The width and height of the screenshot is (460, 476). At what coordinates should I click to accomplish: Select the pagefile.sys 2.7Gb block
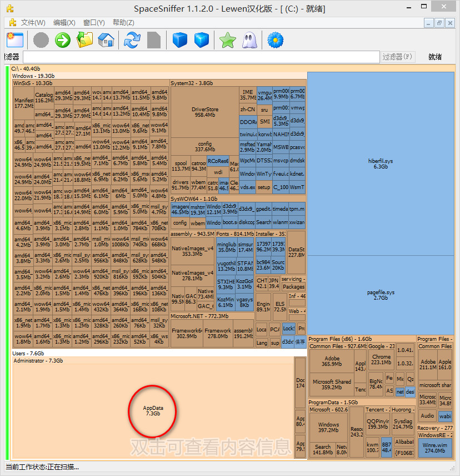point(381,295)
